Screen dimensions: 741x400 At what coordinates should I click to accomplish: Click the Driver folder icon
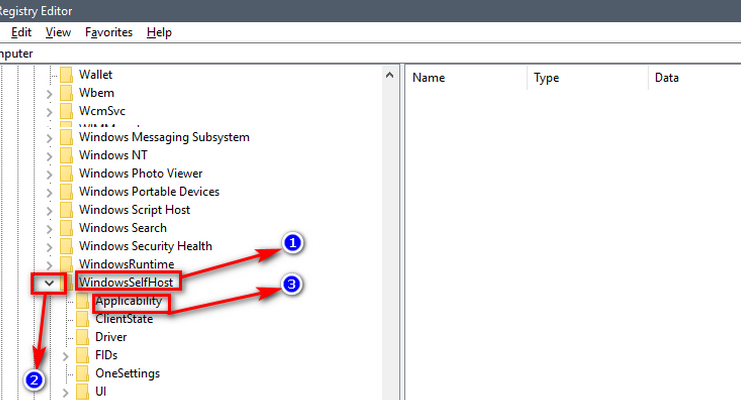83,337
